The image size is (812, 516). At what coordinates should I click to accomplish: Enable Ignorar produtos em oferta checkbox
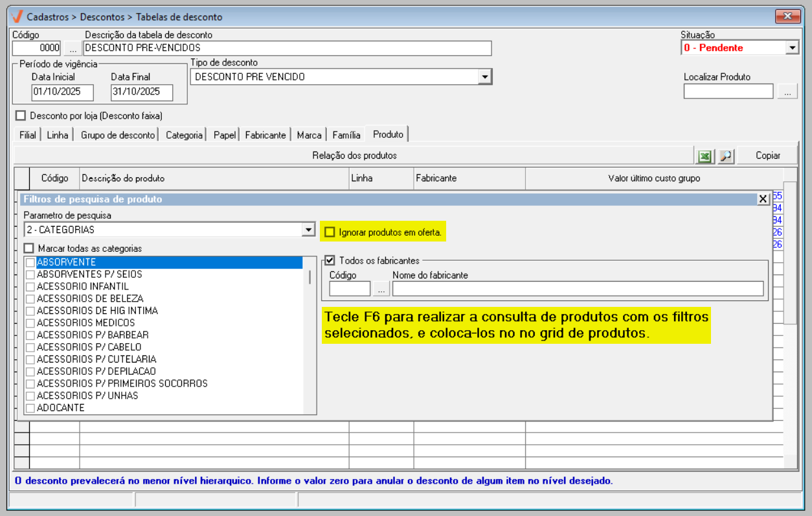(x=330, y=232)
